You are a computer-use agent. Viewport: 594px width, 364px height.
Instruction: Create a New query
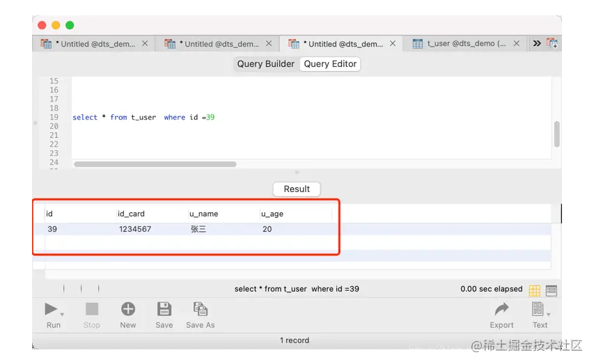click(128, 309)
